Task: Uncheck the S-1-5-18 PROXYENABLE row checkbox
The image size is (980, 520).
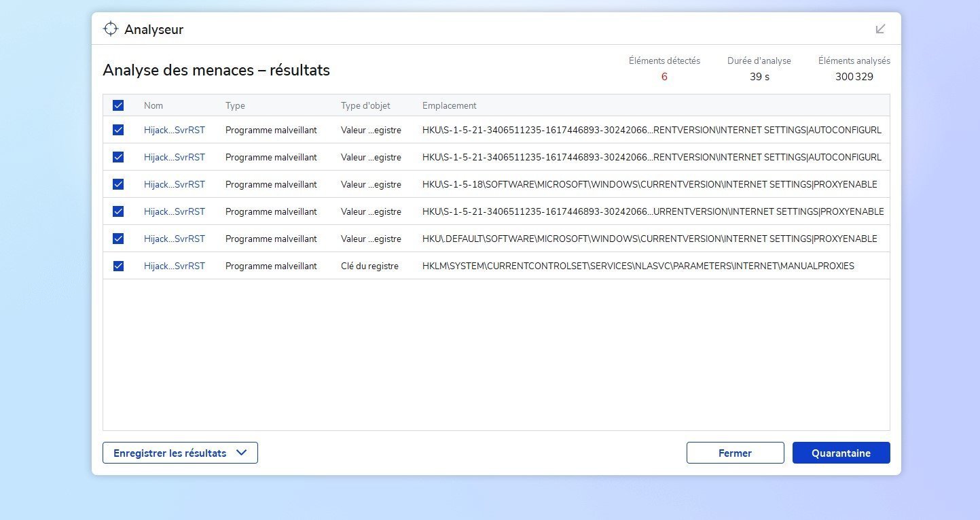Action: tap(118, 184)
